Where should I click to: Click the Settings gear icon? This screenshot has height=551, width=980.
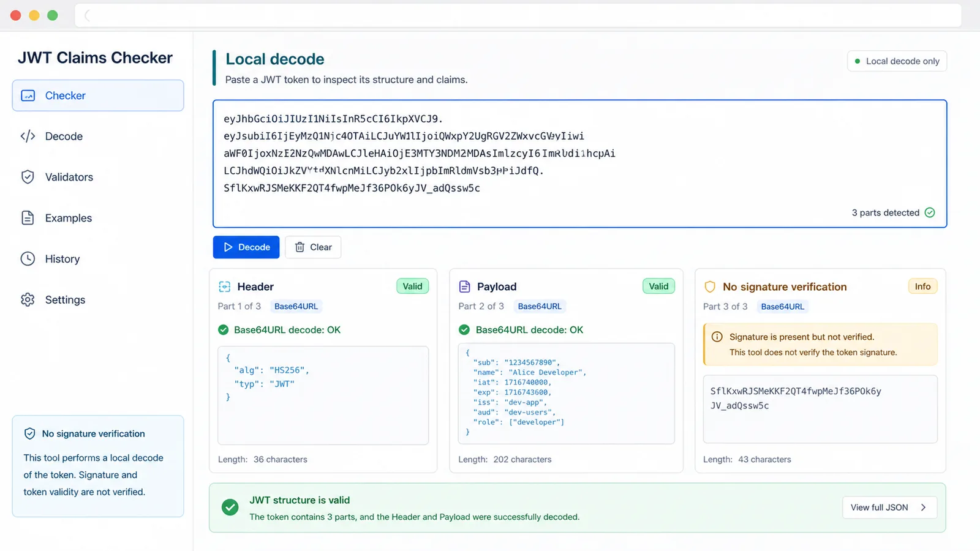click(x=28, y=299)
